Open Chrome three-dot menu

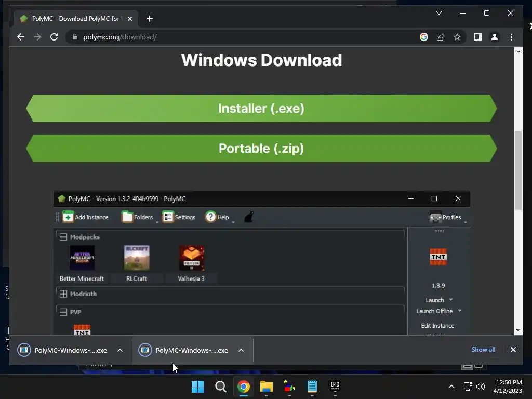tap(511, 37)
